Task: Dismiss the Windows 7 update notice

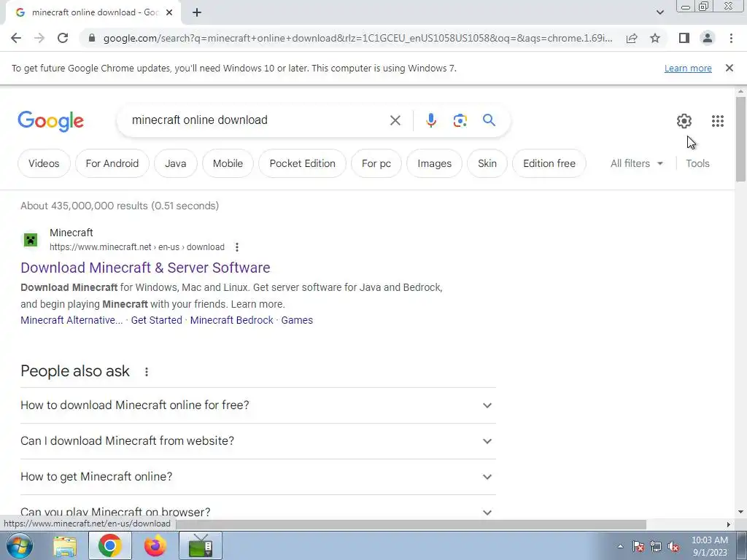Action: [x=729, y=68]
